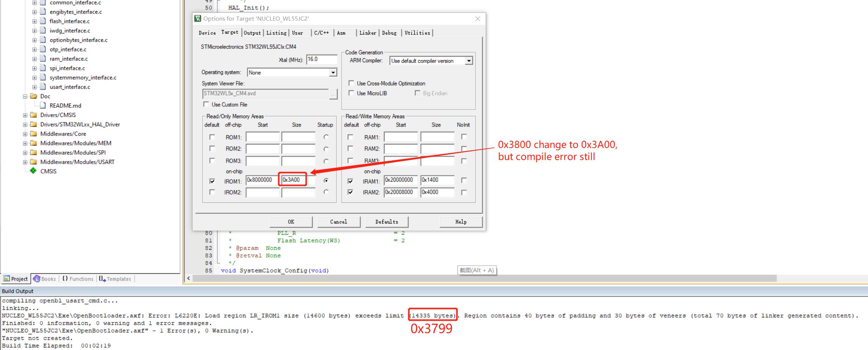
Task: Select Middlewares/Modules/SPI folder icon
Action: point(33,152)
